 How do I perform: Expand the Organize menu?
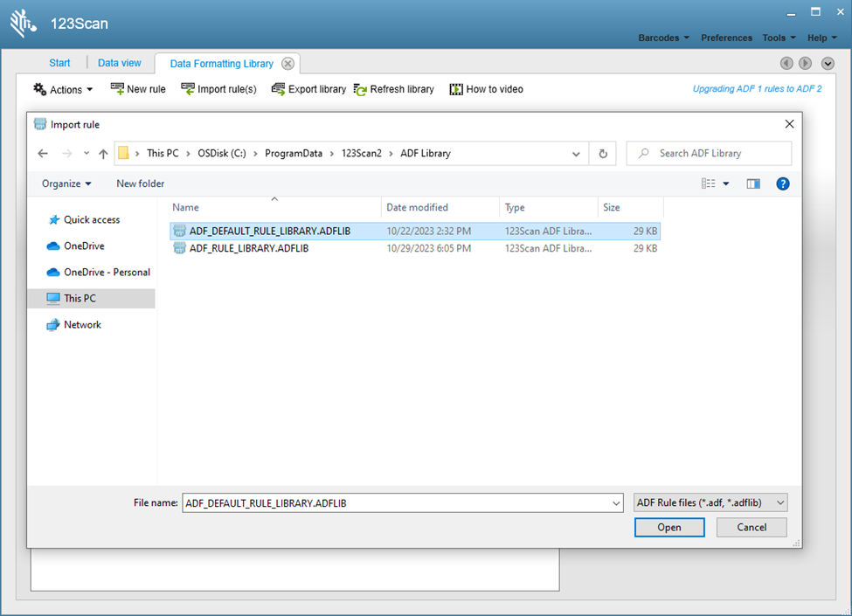click(x=66, y=183)
